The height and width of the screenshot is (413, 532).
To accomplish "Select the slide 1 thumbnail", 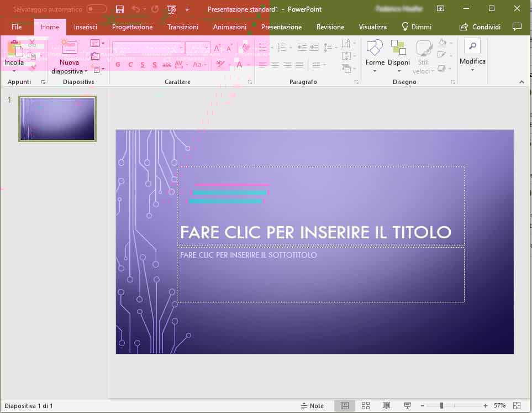I will point(57,118).
